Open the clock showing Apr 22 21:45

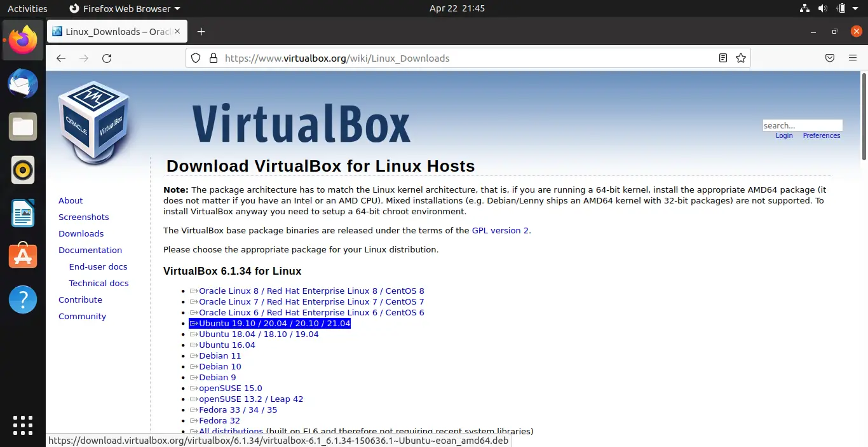coord(457,8)
